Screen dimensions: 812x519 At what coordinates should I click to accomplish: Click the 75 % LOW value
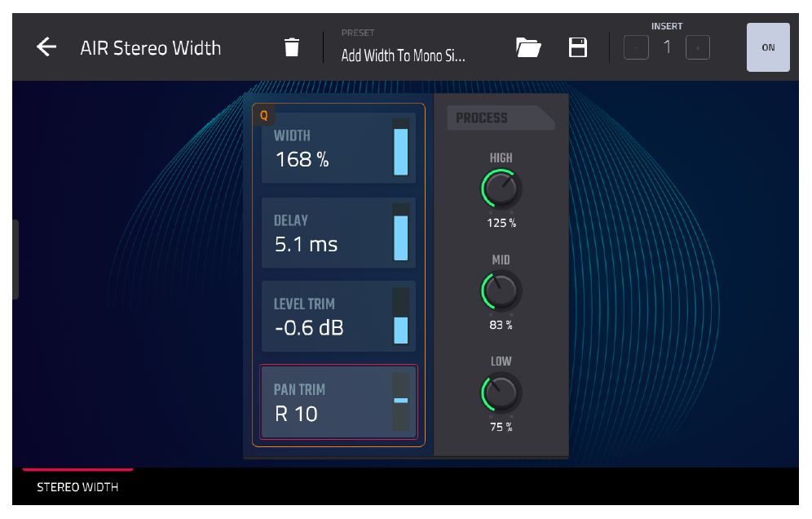click(x=501, y=428)
